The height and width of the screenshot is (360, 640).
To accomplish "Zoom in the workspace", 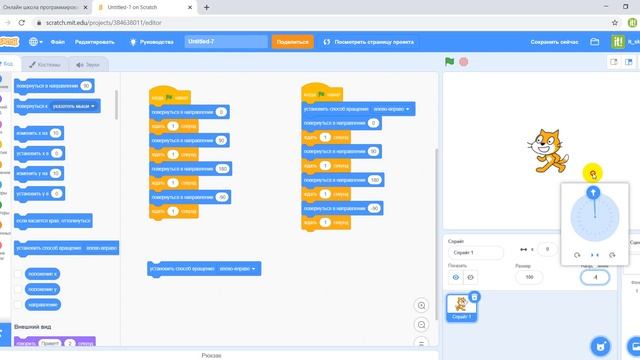I will (x=422, y=306).
